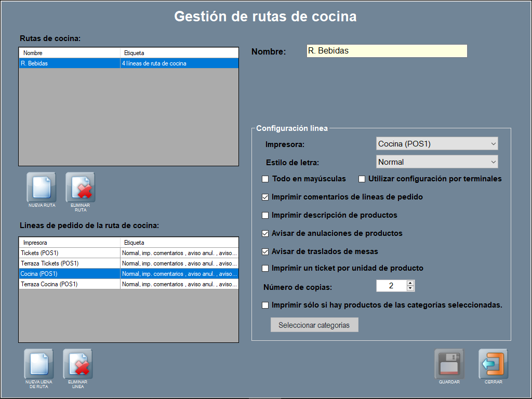This screenshot has height=399, width=532.
Task: Click the Cerrar exit icon
Action: (493, 364)
